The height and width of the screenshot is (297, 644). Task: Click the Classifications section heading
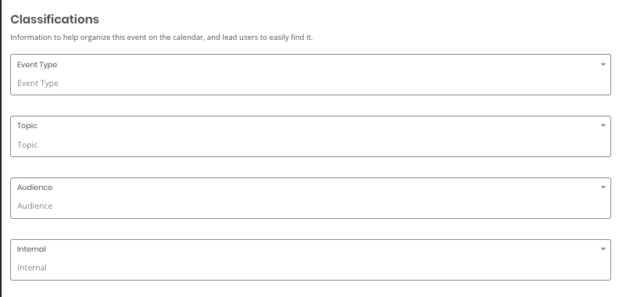click(x=55, y=20)
